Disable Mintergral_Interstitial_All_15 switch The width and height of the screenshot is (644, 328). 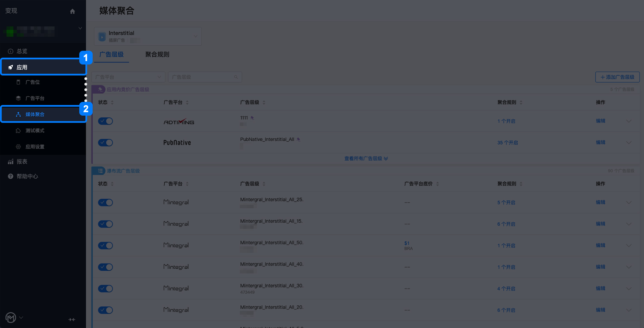(x=105, y=224)
